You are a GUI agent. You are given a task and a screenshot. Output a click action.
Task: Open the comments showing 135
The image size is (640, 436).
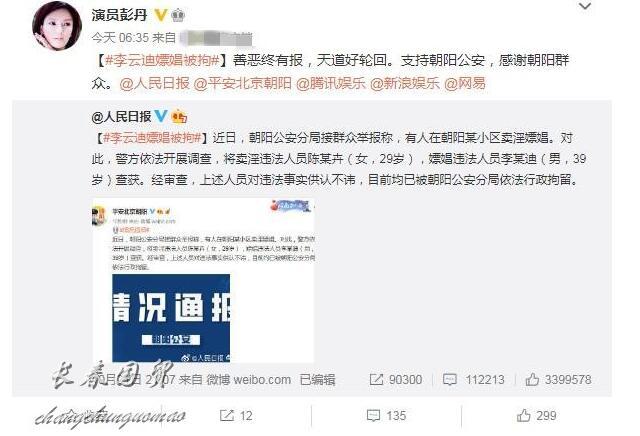(386, 416)
